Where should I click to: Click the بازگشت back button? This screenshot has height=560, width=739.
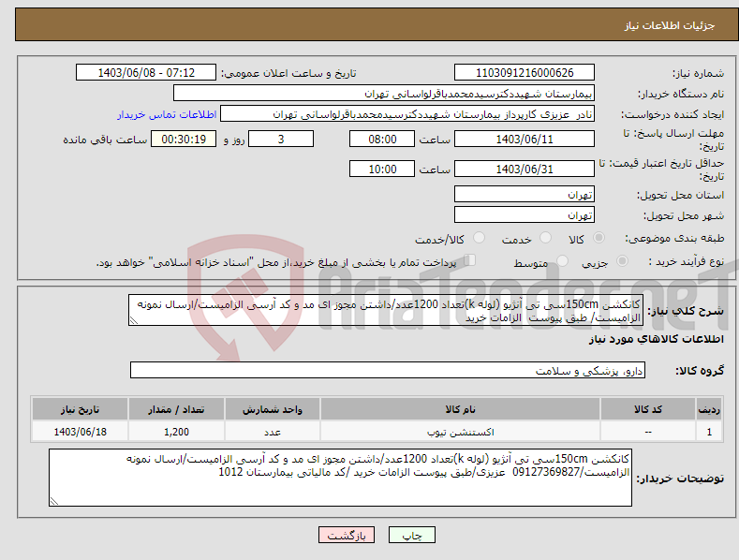(347, 535)
